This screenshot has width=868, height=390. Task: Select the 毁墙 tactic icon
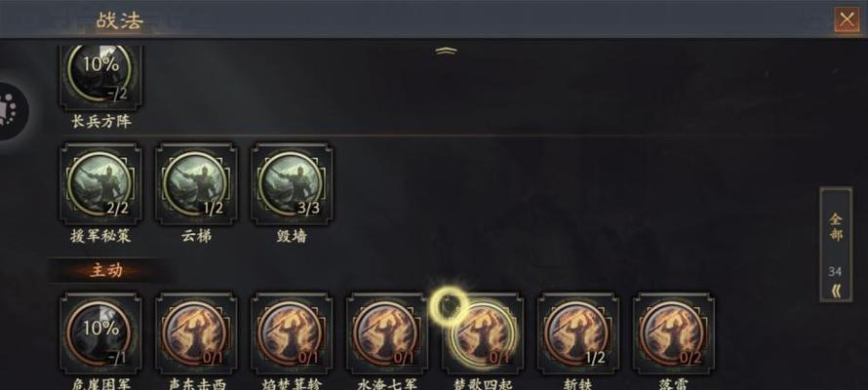point(292,184)
